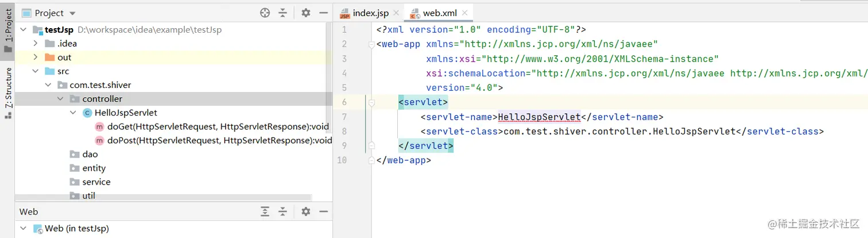Viewport: 868px width, 238px height.
Task: Collapse the com.test.shiver package
Action: click(48, 85)
